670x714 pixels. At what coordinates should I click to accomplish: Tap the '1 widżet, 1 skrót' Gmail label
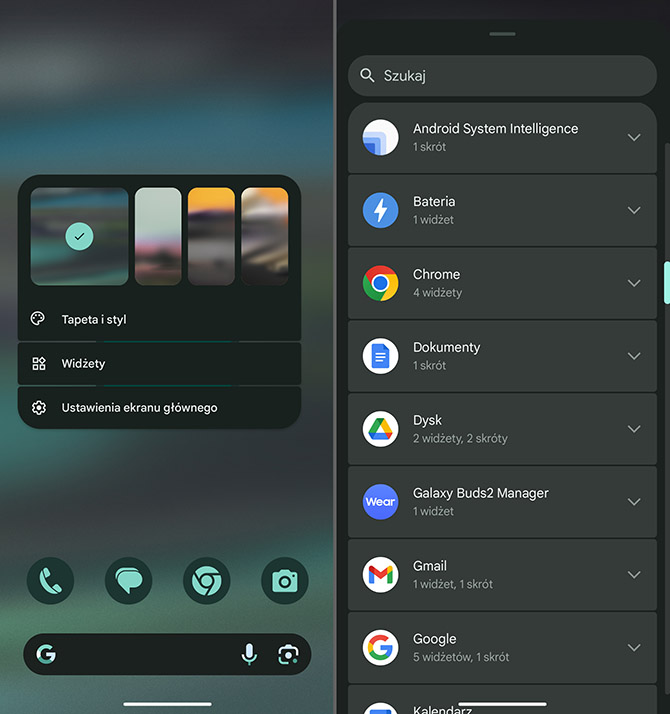point(453,584)
